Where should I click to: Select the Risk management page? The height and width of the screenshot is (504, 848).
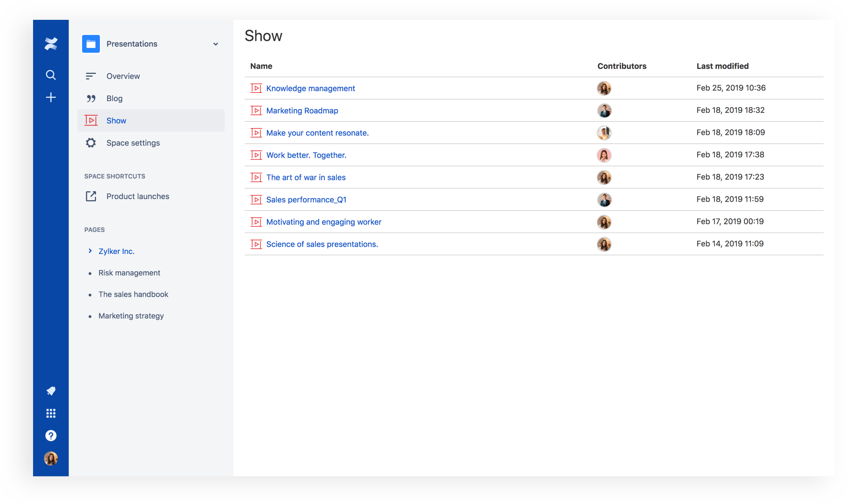coord(129,272)
